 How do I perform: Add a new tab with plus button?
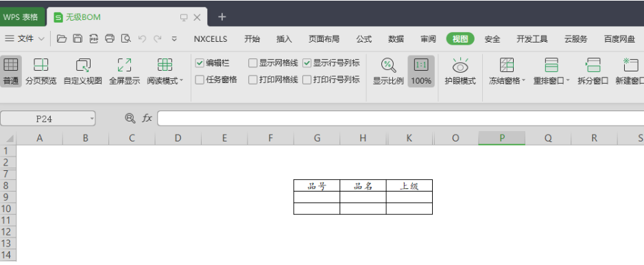point(222,17)
